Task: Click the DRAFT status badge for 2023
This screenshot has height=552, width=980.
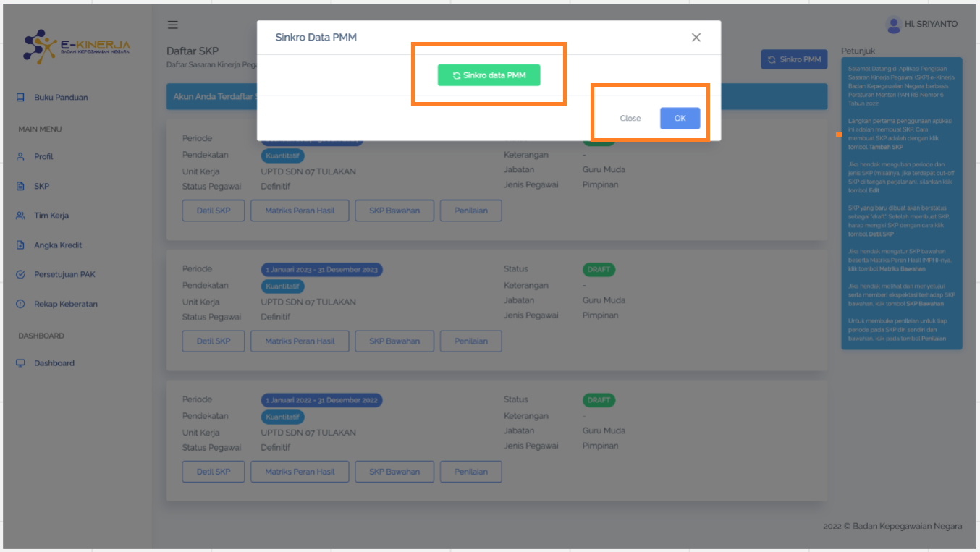Action: [x=599, y=270]
